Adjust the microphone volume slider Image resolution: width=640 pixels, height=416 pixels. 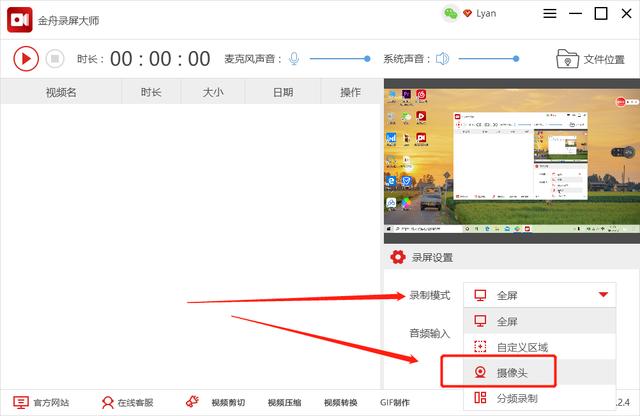340,59
